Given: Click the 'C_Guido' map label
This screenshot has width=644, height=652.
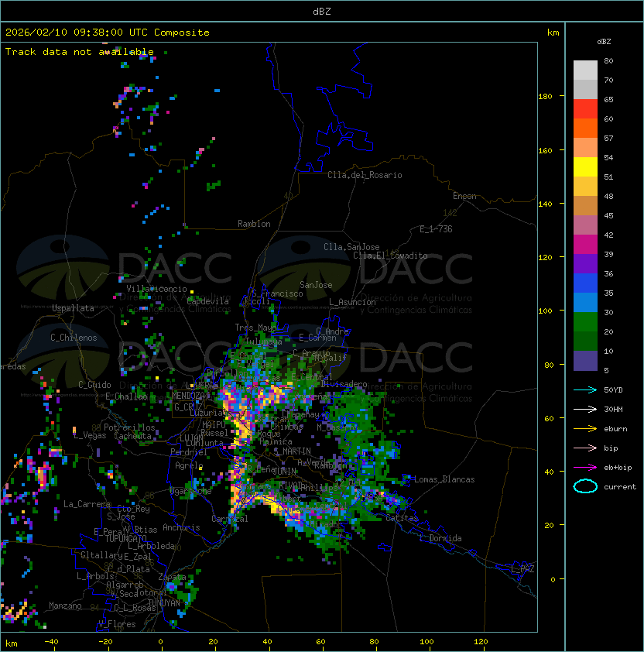Looking at the screenshot, I should click(x=94, y=385).
